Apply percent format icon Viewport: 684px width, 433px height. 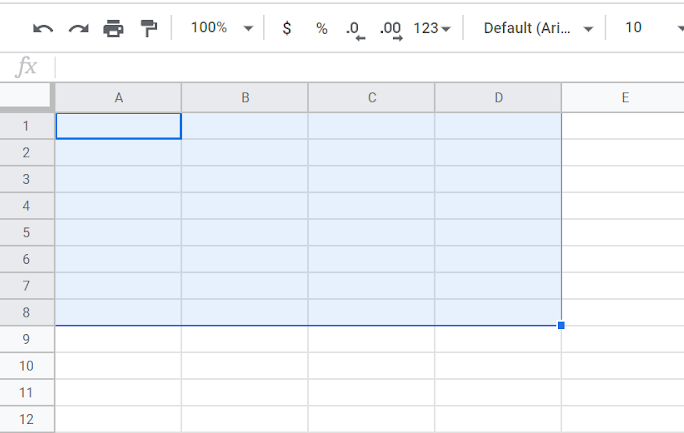[322, 29]
